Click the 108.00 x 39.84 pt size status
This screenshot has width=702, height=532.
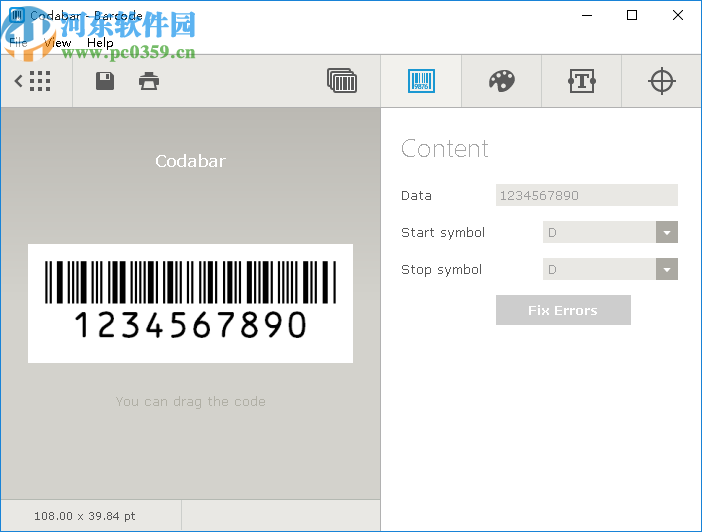pos(85,516)
